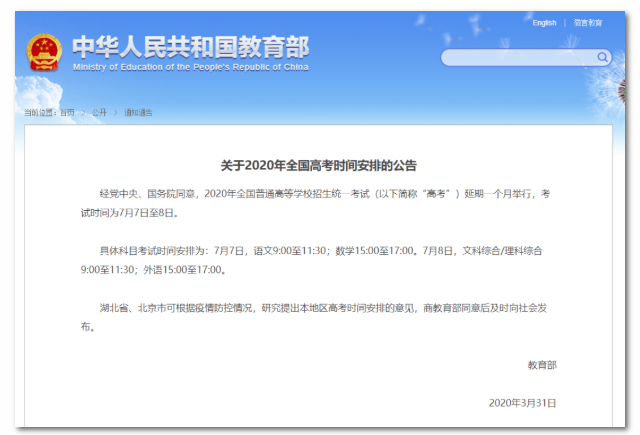Go to 首页 in the breadcrumb
640x435 pixels.
(66, 112)
